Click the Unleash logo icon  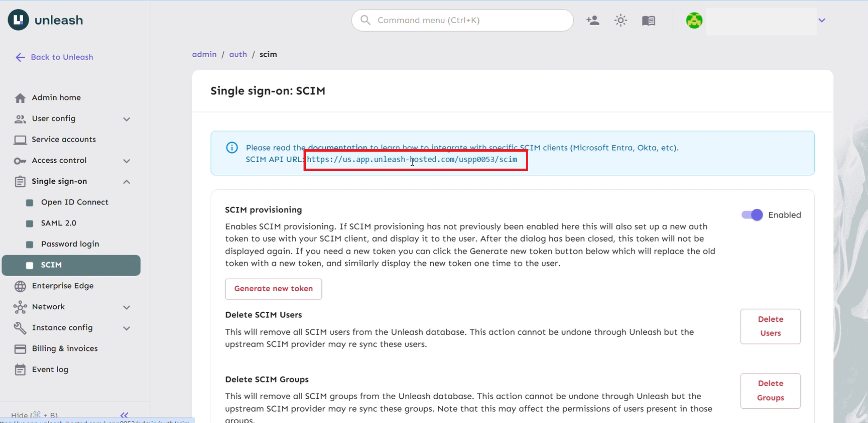(x=18, y=20)
